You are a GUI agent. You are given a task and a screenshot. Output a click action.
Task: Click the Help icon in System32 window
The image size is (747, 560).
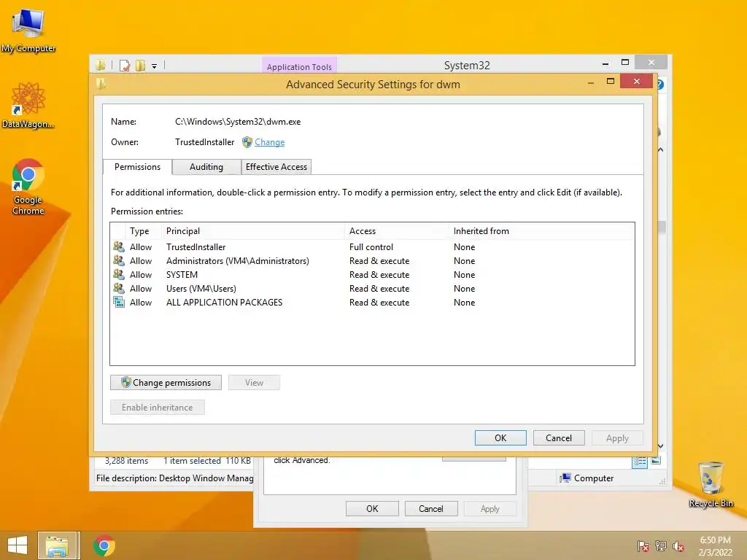pyautogui.click(x=661, y=85)
